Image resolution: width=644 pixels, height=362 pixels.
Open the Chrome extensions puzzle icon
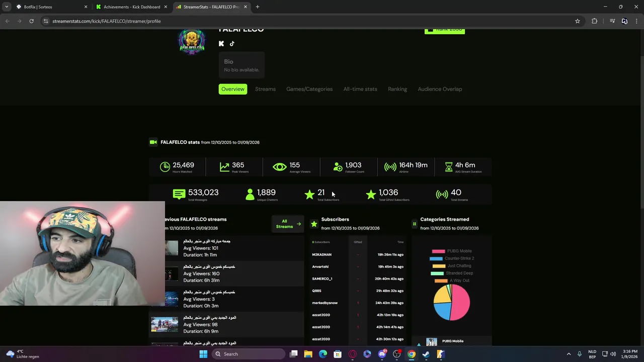[595, 21]
